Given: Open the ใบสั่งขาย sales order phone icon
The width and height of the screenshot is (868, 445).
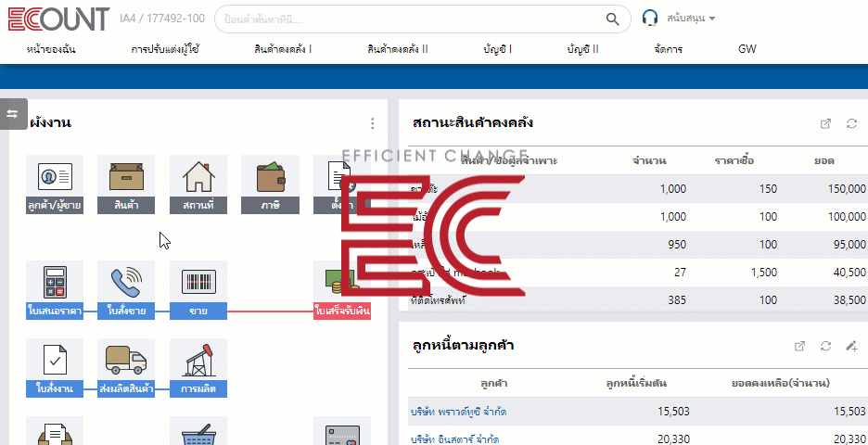Looking at the screenshot, I should tap(126, 290).
